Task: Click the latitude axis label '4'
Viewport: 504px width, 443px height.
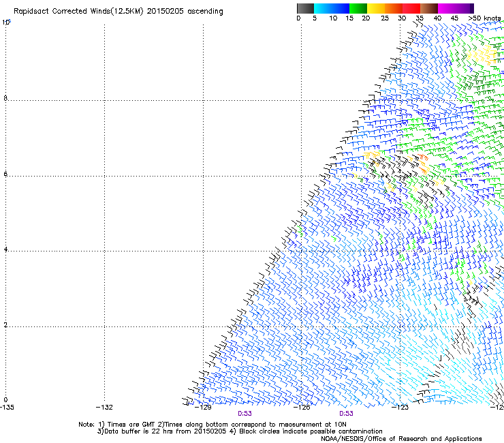Action: pos(5,249)
